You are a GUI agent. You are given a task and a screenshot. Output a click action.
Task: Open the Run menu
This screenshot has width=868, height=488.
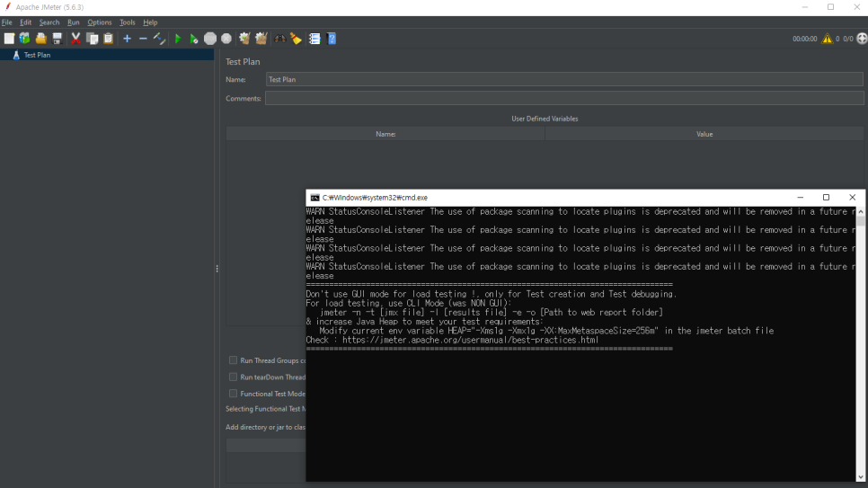(x=73, y=22)
